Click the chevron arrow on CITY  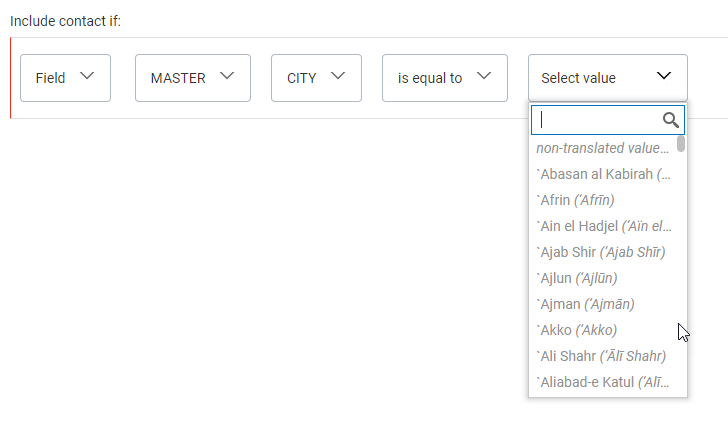click(x=338, y=76)
